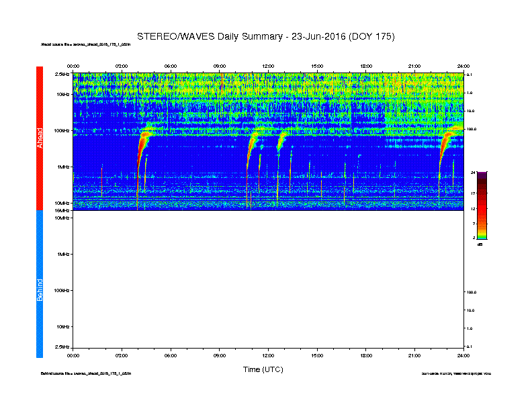The height and width of the screenshot is (411, 532).
Task: Click the 12:00 label on top axis
Action: coord(268,66)
